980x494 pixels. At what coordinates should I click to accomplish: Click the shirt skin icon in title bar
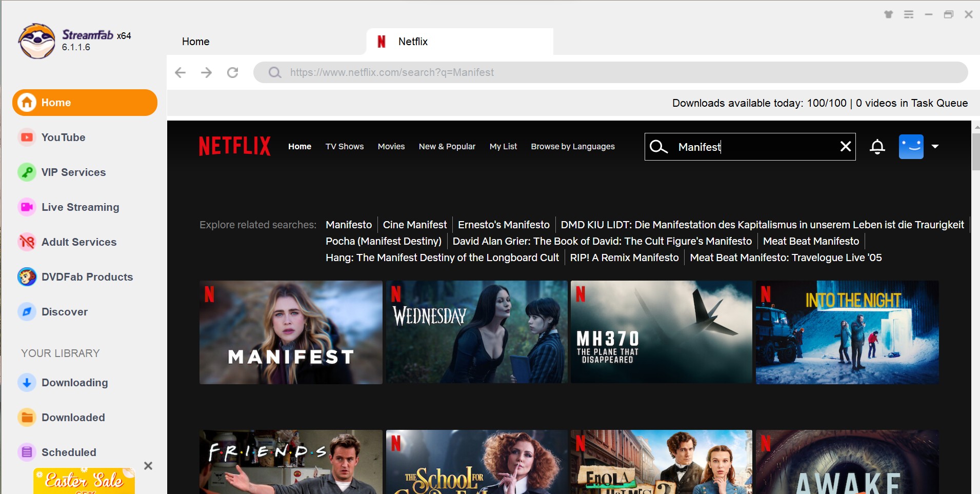(x=889, y=14)
